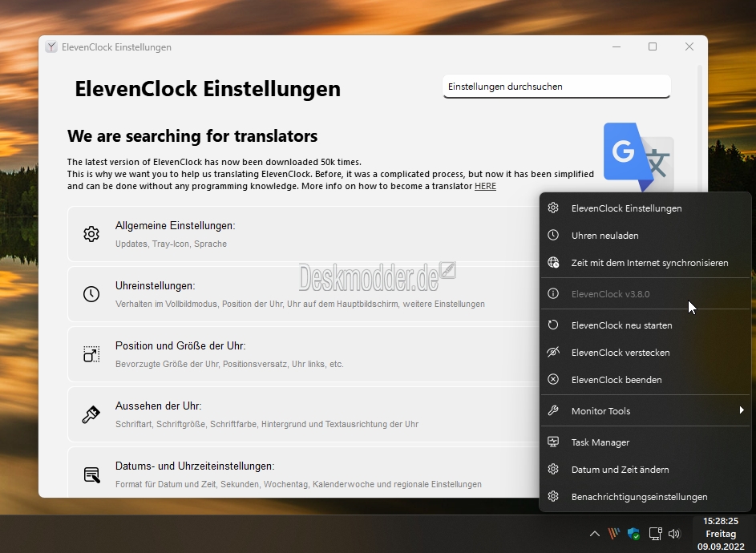Image resolution: width=756 pixels, height=553 pixels.
Task: Select ElevenClock Einstellungen context menu entry
Action: tap(645, 208)
